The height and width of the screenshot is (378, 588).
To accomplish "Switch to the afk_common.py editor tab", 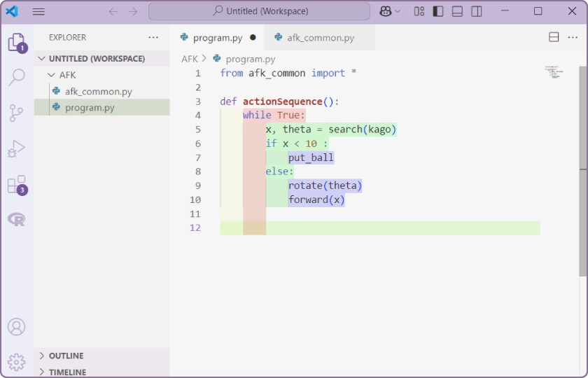I will point(319,38).
